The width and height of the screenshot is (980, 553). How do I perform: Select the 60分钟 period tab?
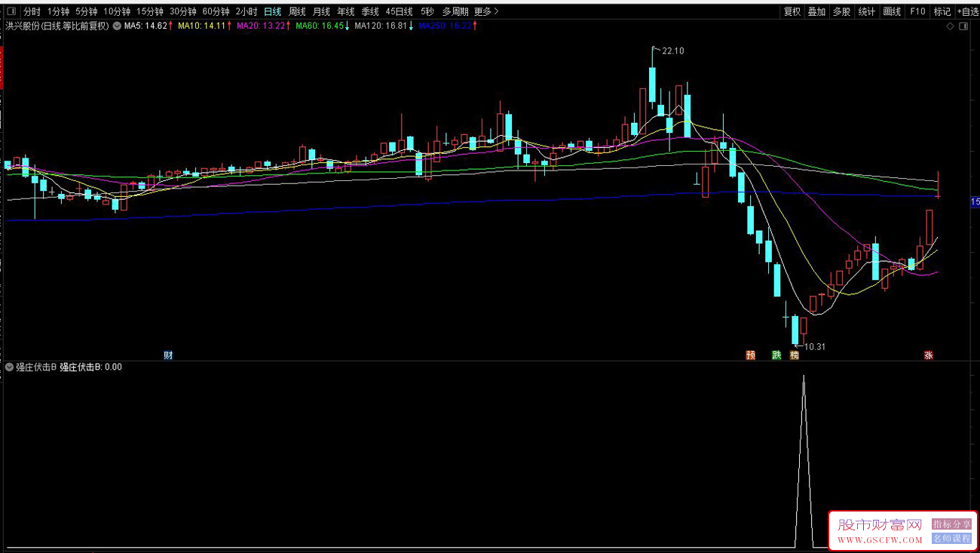click(x=216, y=12)
